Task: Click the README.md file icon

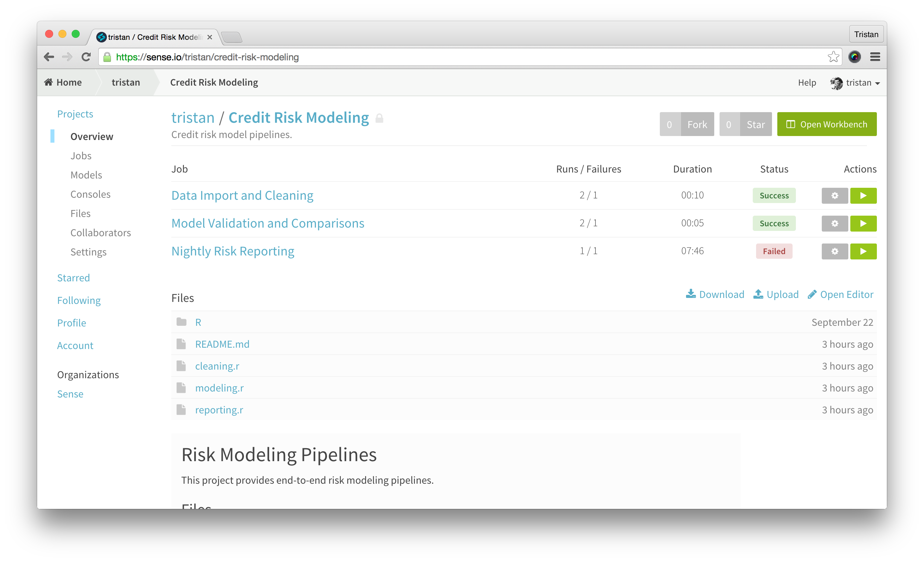Action: 181,344
